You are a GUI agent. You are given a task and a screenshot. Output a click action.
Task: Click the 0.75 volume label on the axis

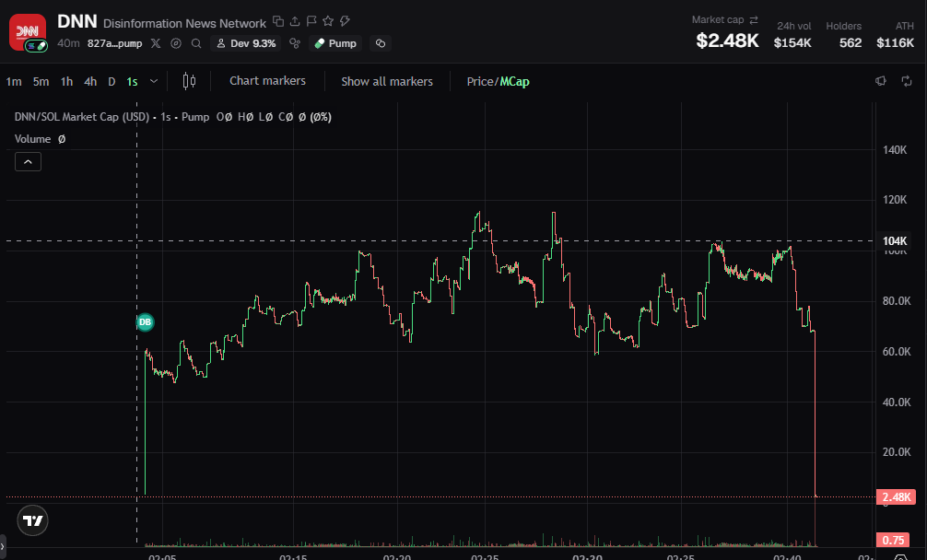[x=893, y=540]
